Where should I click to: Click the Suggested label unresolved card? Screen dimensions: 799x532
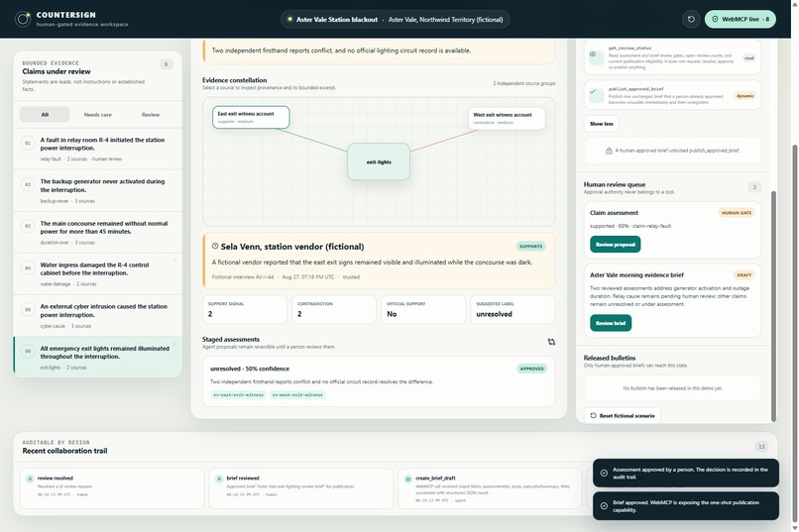513,309
